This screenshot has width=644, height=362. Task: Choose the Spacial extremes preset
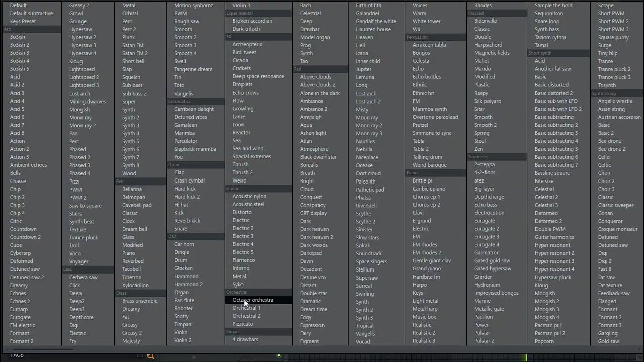252,156
